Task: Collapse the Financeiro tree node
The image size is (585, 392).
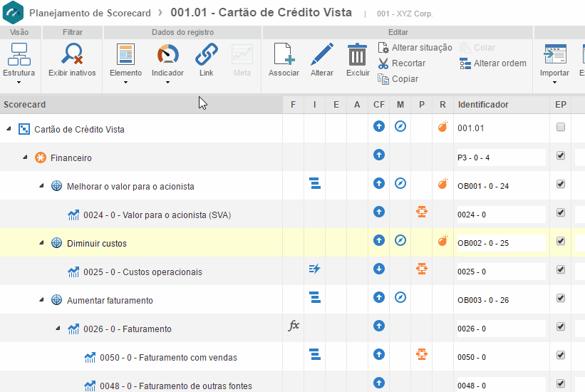Action: coord(25,158)
